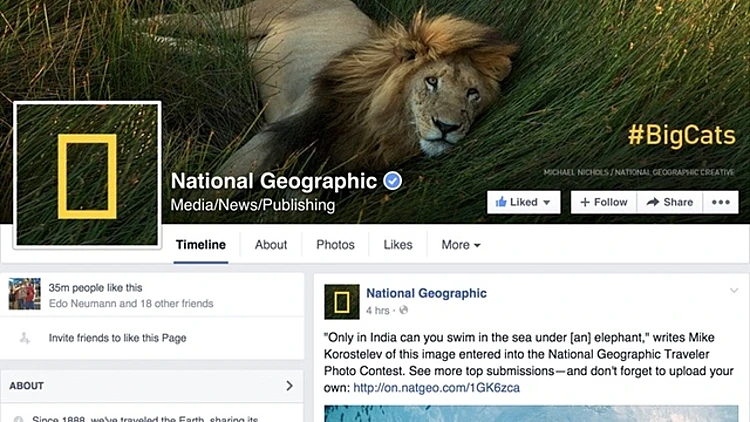Click the blue verified badge icon

pyautogui.click(x=394, y=181)
